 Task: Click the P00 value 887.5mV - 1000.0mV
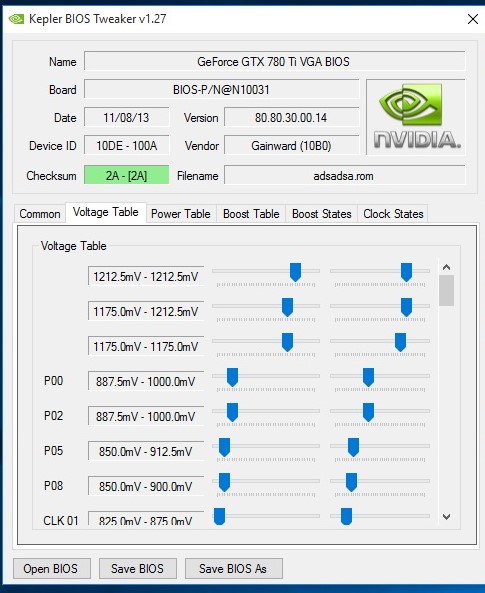tap(146, 381)
